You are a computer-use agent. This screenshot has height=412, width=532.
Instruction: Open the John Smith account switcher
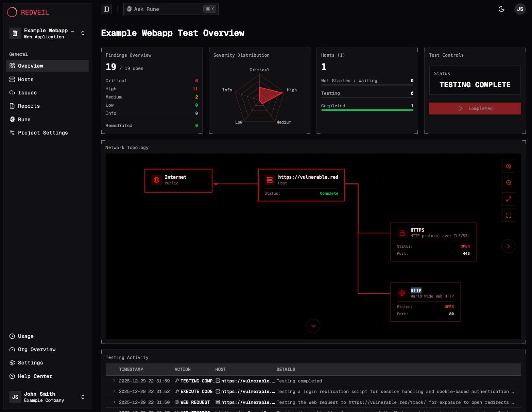click(83, 397)
